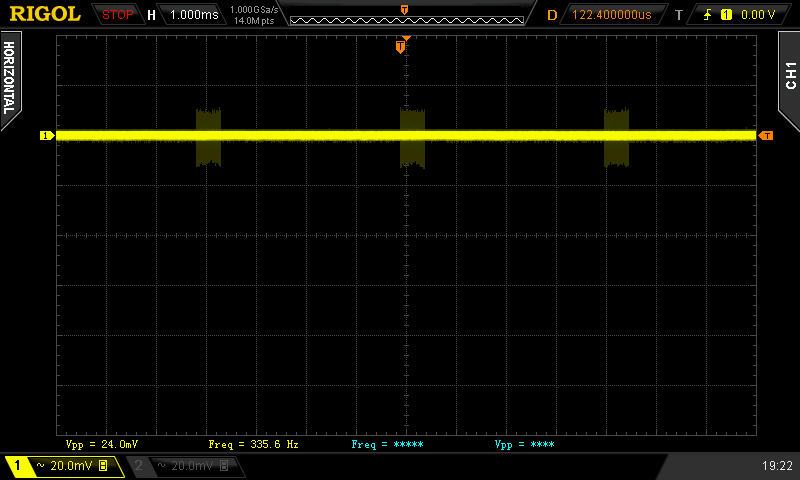Click the waveform memory overview bar
This screenshot has width=800, height=480.
point(407,20)
